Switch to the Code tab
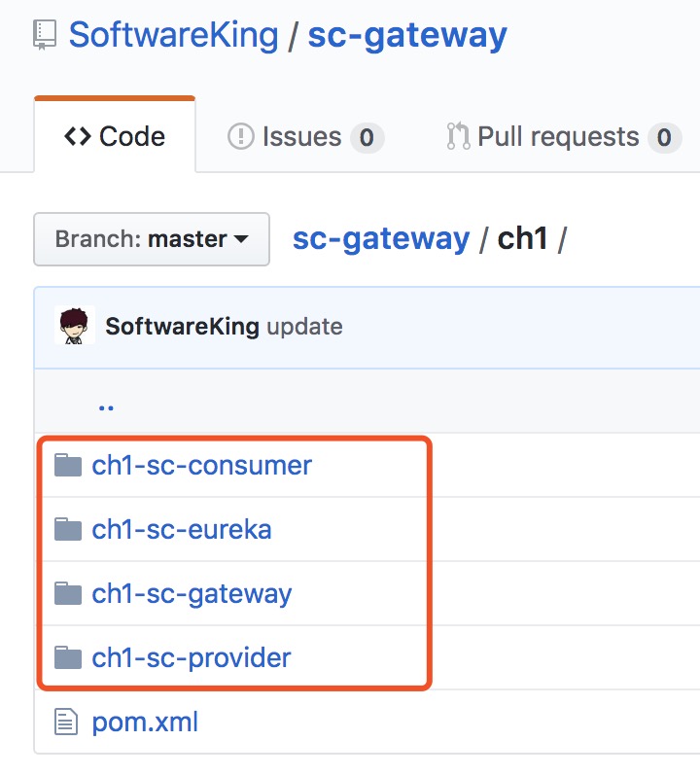The height and width of the screenshot is (776, 700). pos(115,137)
